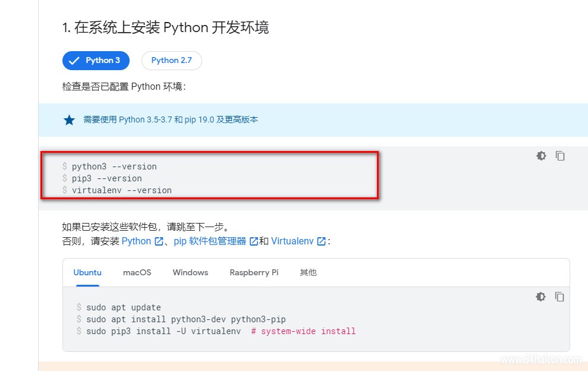588x371 pixels.
Task: Toggle dark theme on Ubuntu install code block
Action: click(x=540, y=297)
